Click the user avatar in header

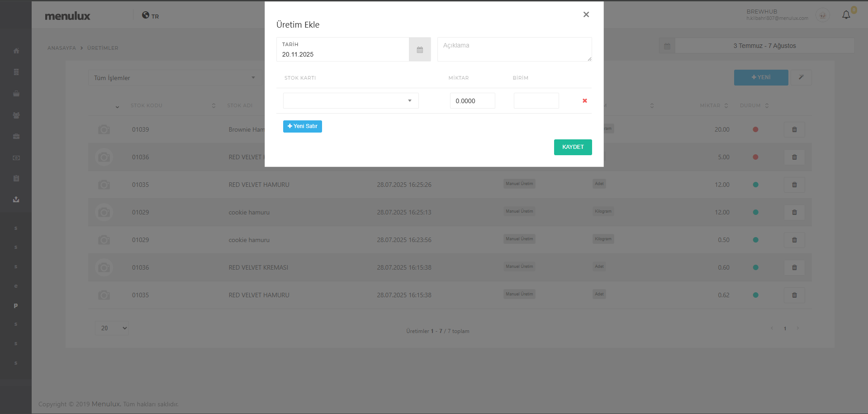click(822, 15)
